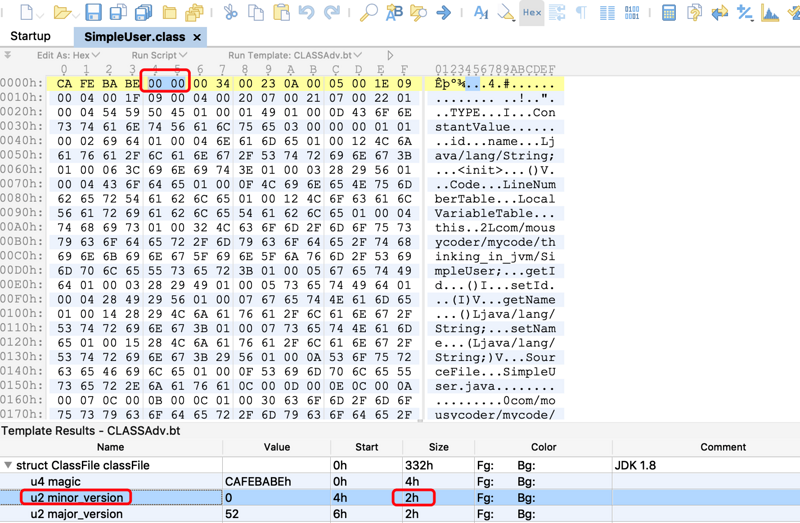Open the dropdown arrow beside the New file icon

pos(40,15)
